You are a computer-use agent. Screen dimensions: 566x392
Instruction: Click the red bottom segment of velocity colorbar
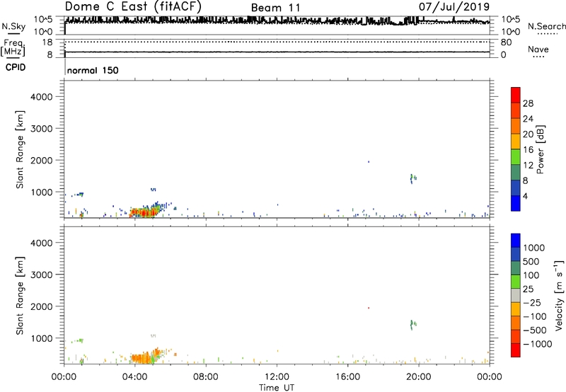(516, 350)
